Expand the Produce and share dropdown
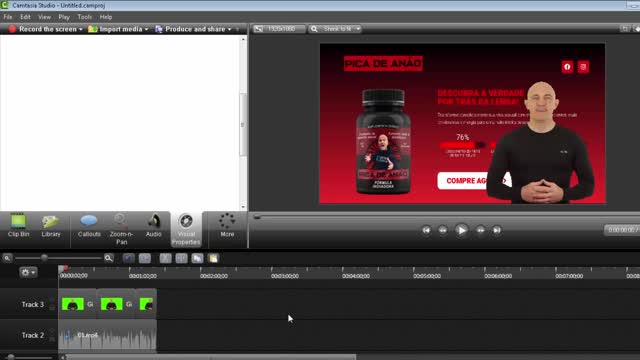 point(229,29)
